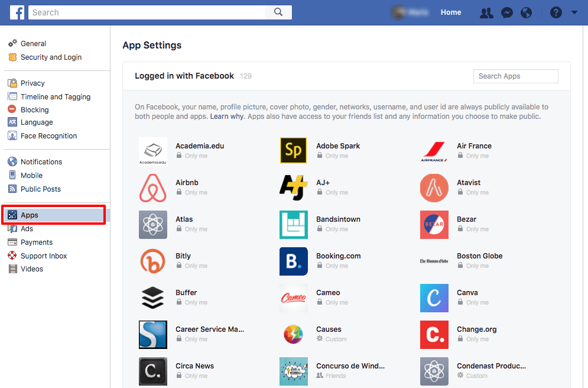
Task: Open the Quick Help question icon
Action: coord(555,12)
